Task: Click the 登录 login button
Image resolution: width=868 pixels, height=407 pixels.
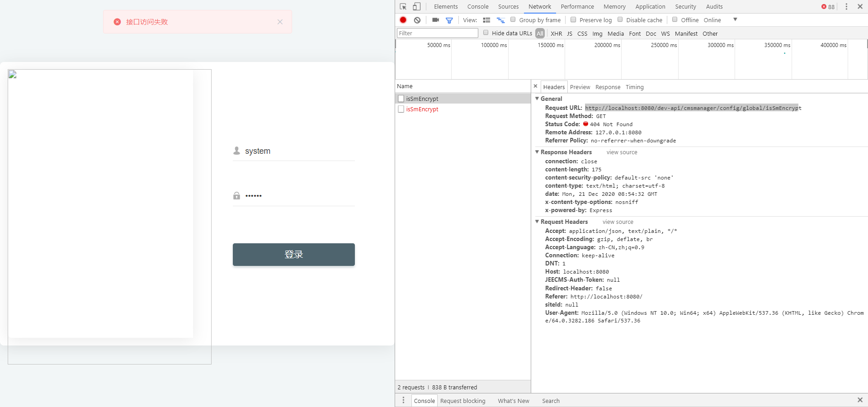Action: 293,255
